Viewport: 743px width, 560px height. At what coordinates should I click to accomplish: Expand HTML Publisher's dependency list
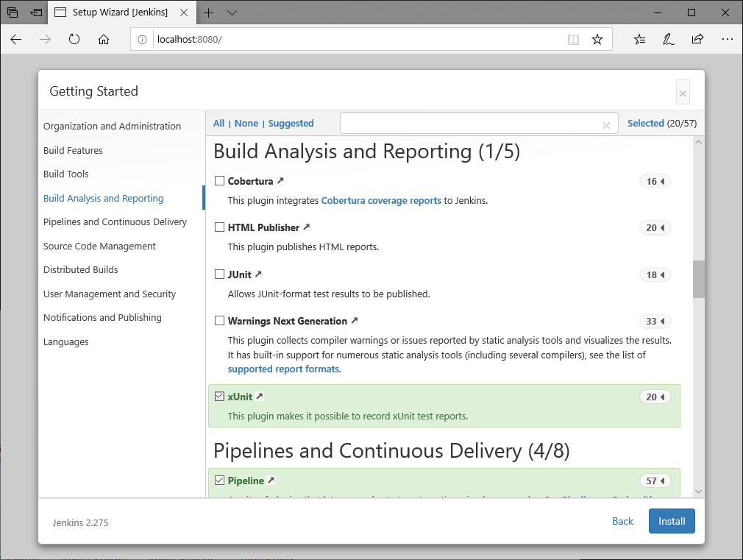point(655,227)
